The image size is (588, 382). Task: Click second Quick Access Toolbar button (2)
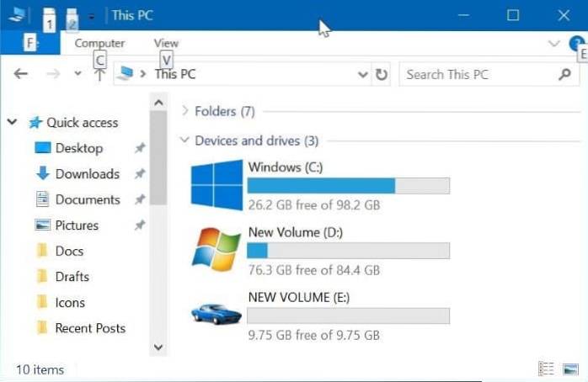(72, 19)
